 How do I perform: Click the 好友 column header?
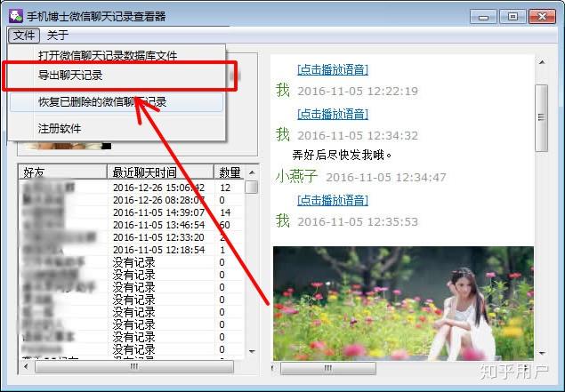62,172
